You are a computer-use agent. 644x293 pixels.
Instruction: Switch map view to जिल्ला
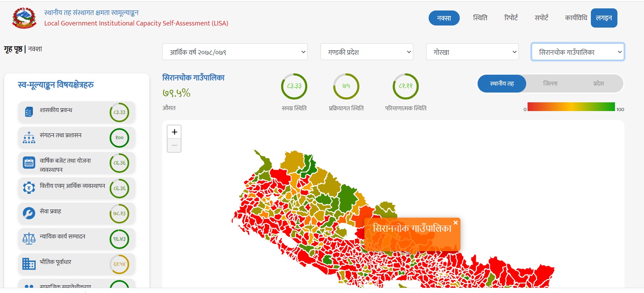tap(550, 83)
